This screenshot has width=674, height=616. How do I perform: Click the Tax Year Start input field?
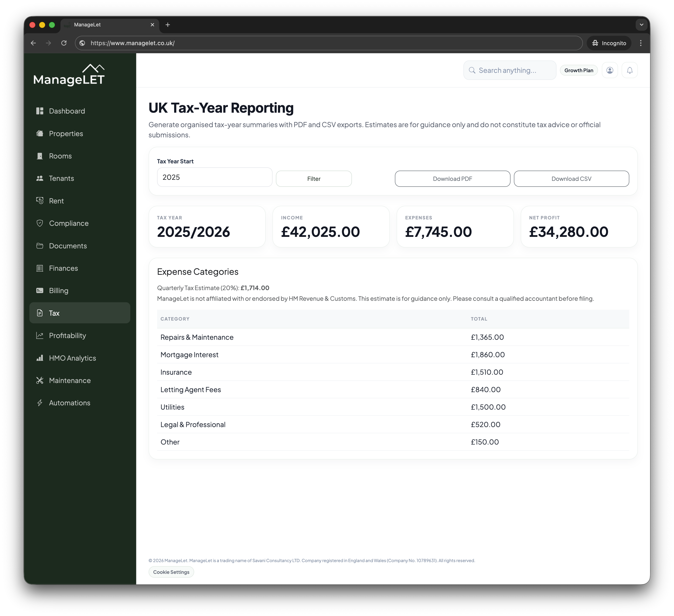[214, 177]
